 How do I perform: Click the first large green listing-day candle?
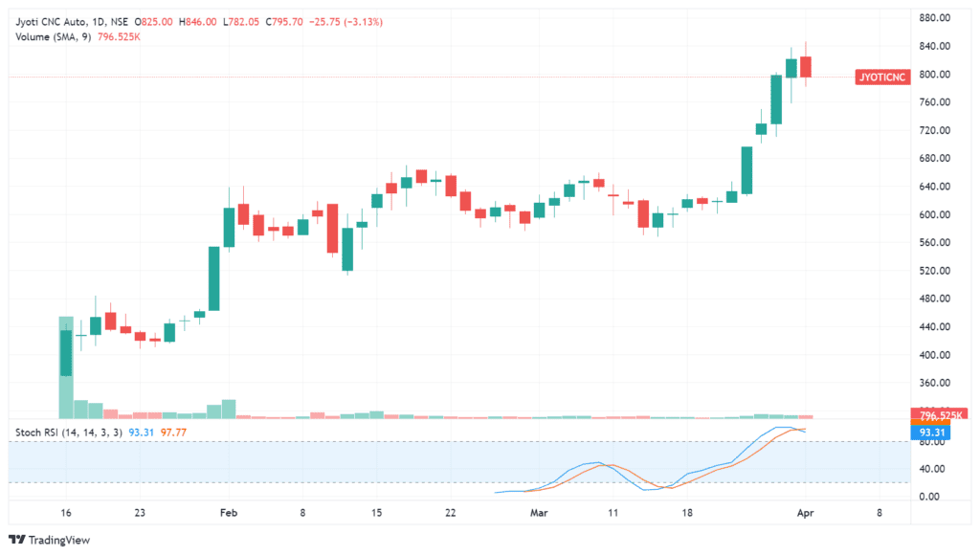click(x=66, y=353)
